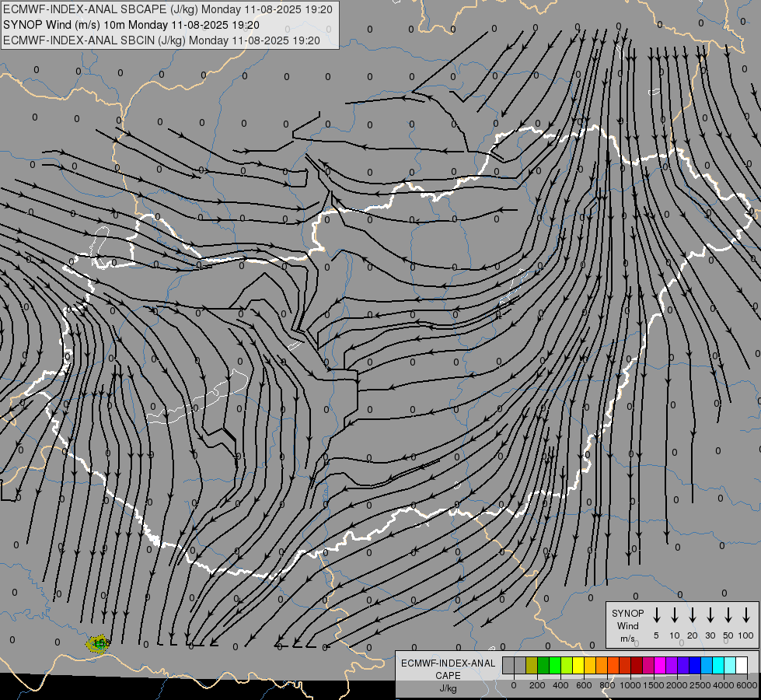Select the pure yellow CAPE swatch
This screenshot has height=700, width=761.
pyautogui.click(x=578, y=665)
